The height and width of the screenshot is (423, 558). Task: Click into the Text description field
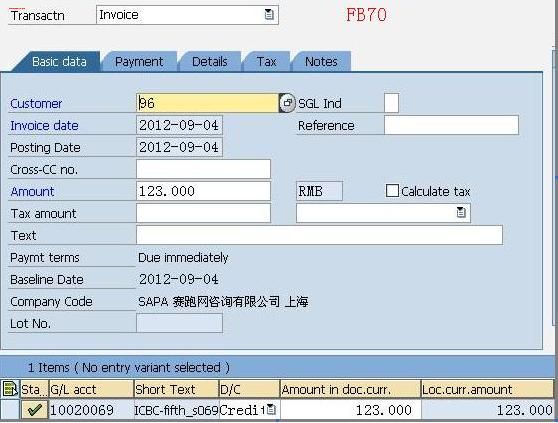tap(319, 235)
